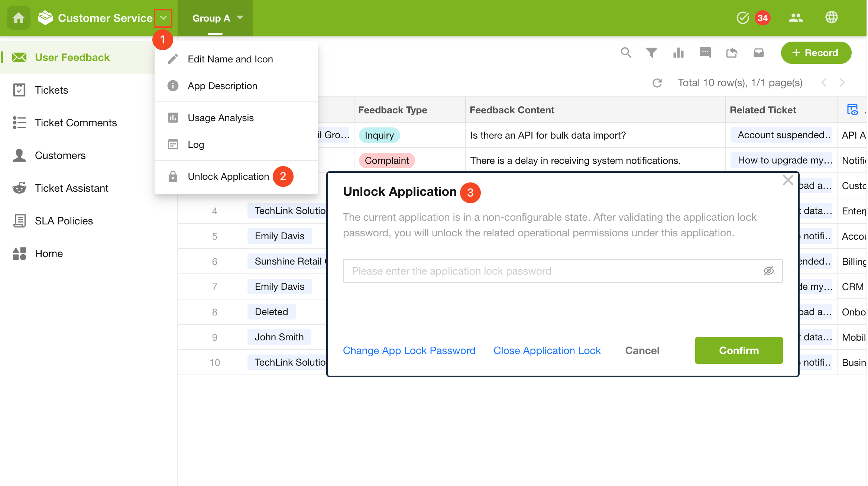Open 'How to upgrade my…' related ticket
Viewport: 868px width, 486px height.
pos(781,160)
